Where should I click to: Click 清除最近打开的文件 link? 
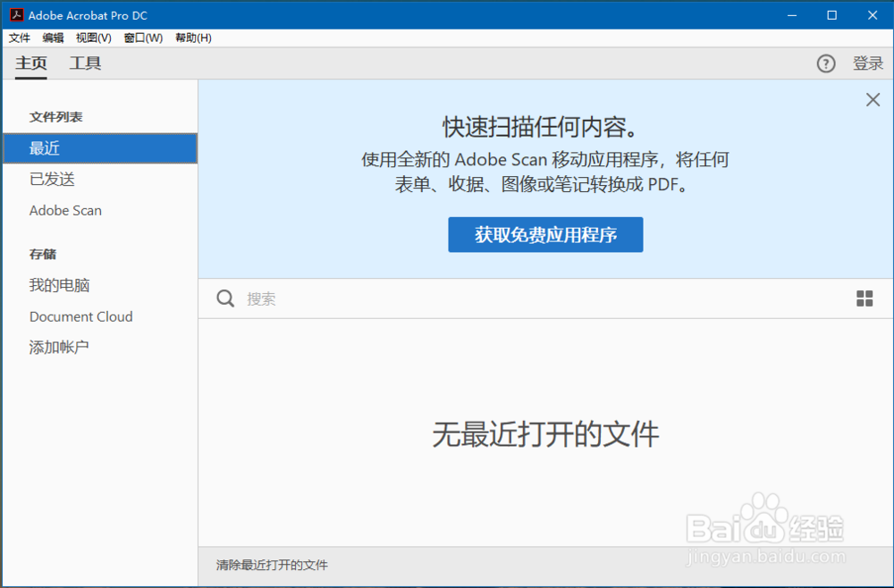[272, 565]
